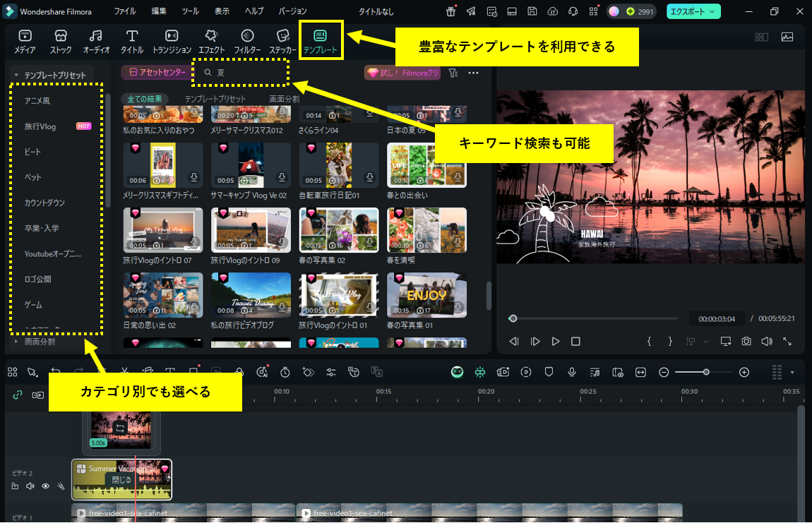Click the search field containing 夏

(x=241, y=73)
